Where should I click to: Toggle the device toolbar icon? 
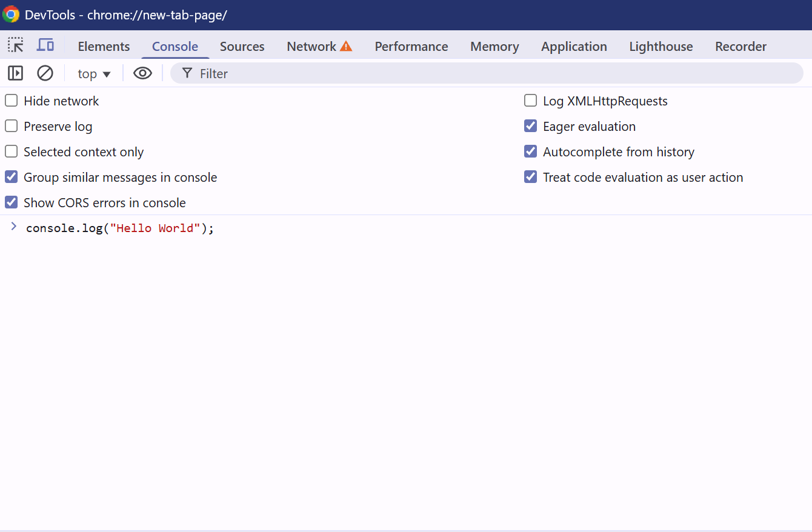pyautogui.click(x=45, y=45)
